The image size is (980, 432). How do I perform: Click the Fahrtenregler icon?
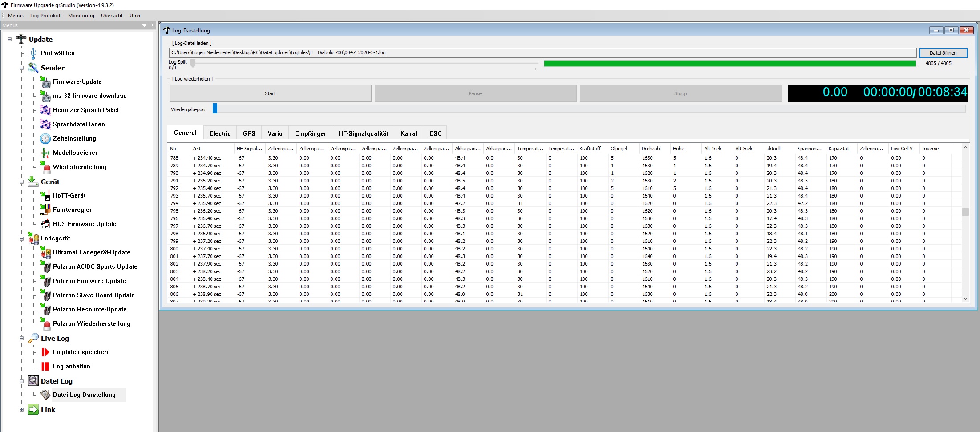45,210
